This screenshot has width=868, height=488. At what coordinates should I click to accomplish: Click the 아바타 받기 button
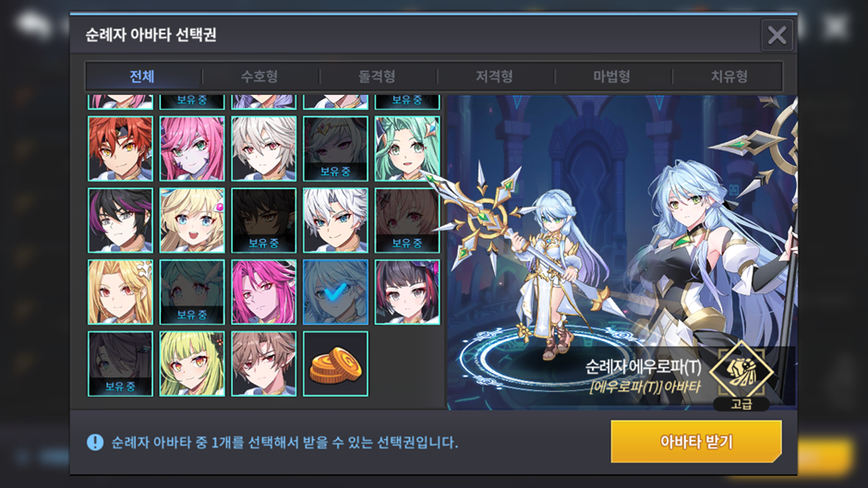pyautogui.click(x=696, y=442)
